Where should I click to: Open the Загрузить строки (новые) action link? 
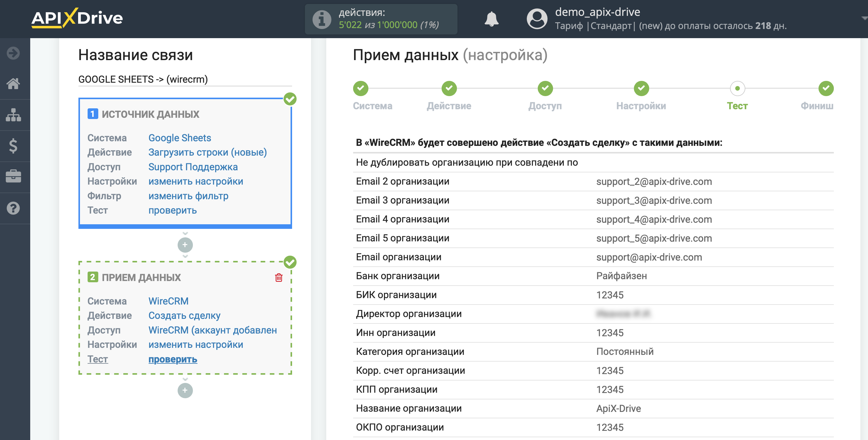(x=208, y=152)
